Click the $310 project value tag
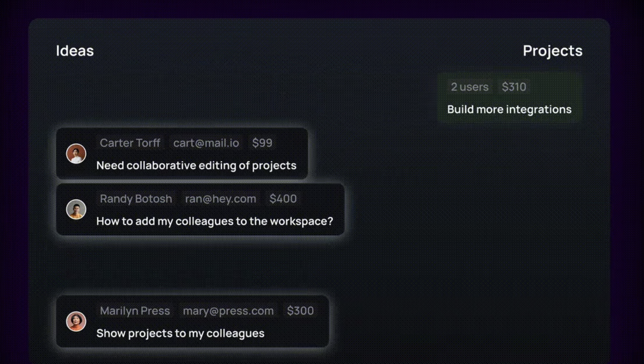 (x=514, y=87)
